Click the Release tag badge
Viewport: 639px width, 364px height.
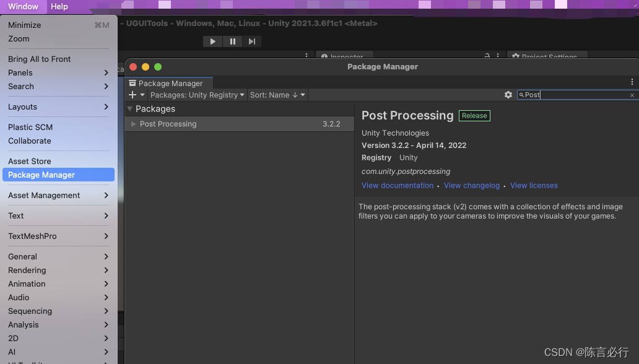pos(474,116)
